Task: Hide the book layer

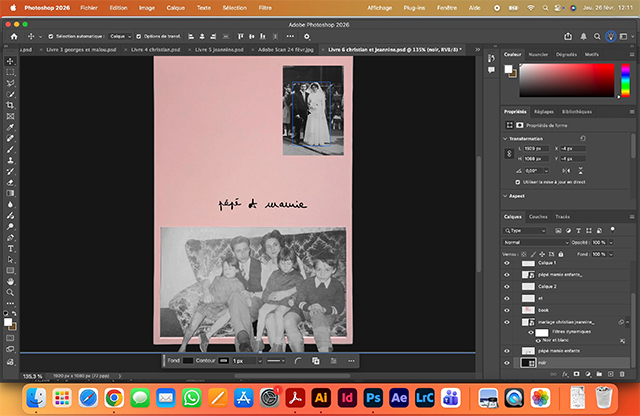Action: [507, 310]
